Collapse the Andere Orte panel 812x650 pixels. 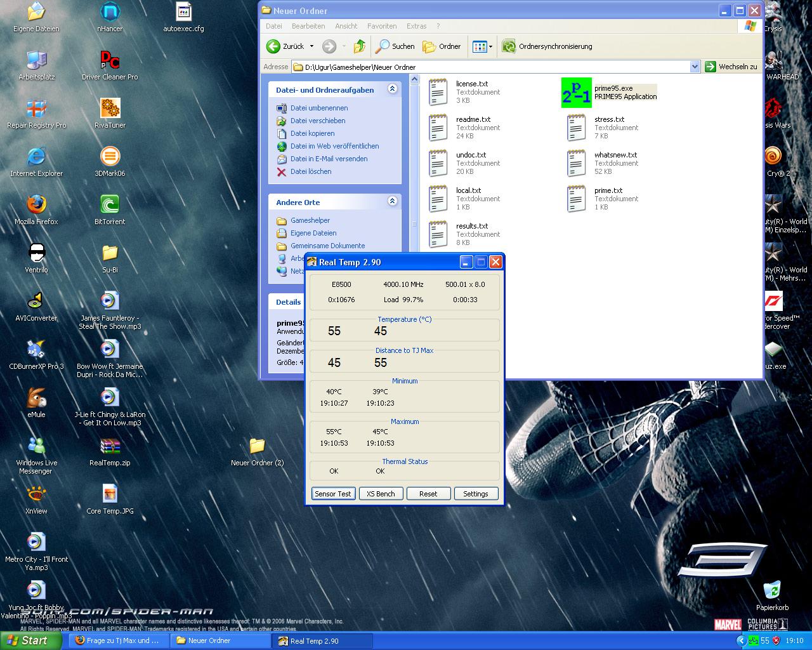(x=392, y=202)
